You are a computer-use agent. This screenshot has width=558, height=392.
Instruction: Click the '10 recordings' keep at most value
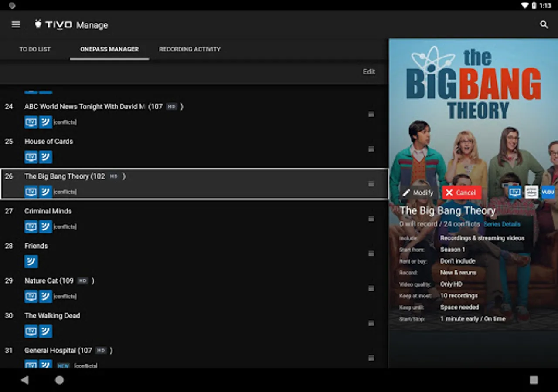coord(459,296)
